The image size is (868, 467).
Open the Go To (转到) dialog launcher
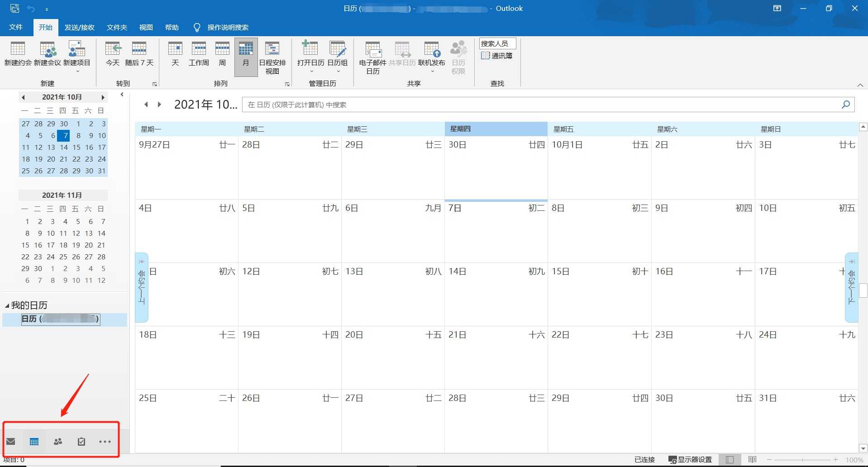pos(155,84)
